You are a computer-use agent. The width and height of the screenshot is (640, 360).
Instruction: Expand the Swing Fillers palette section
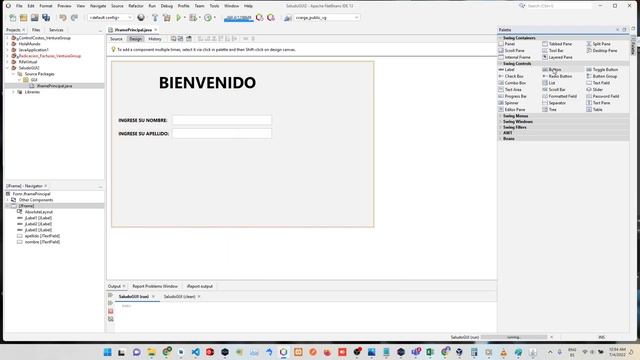tap(500, 127)
